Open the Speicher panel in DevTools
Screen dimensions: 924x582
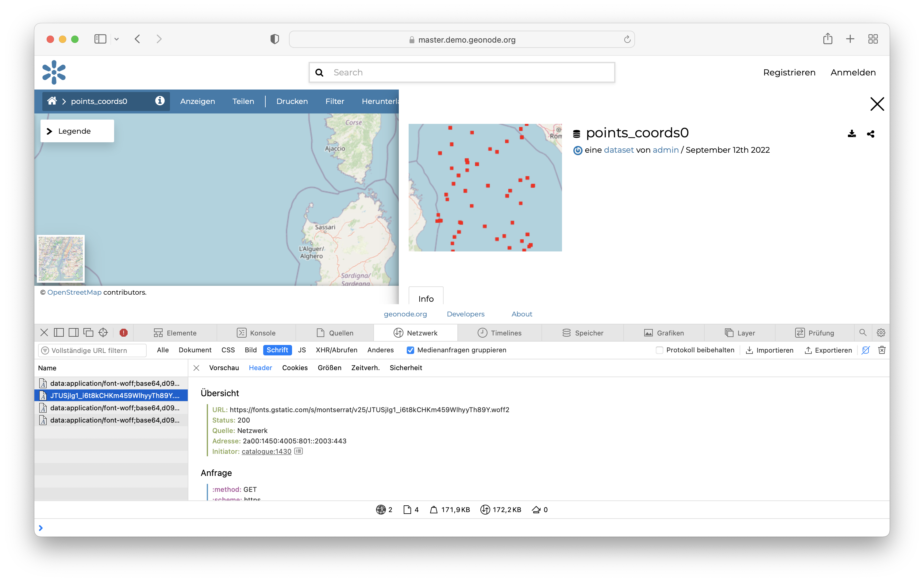pyautogui.click(x=584, y=333)
